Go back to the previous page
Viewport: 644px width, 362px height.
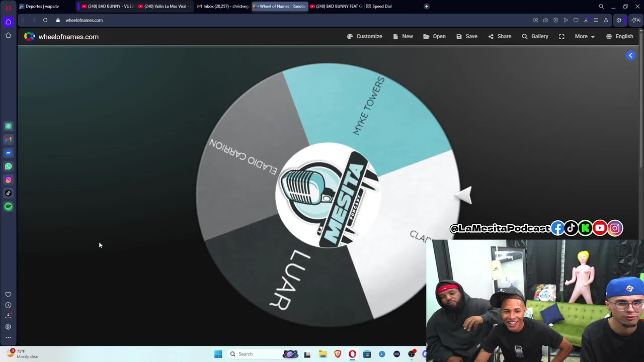coord(23,20)
